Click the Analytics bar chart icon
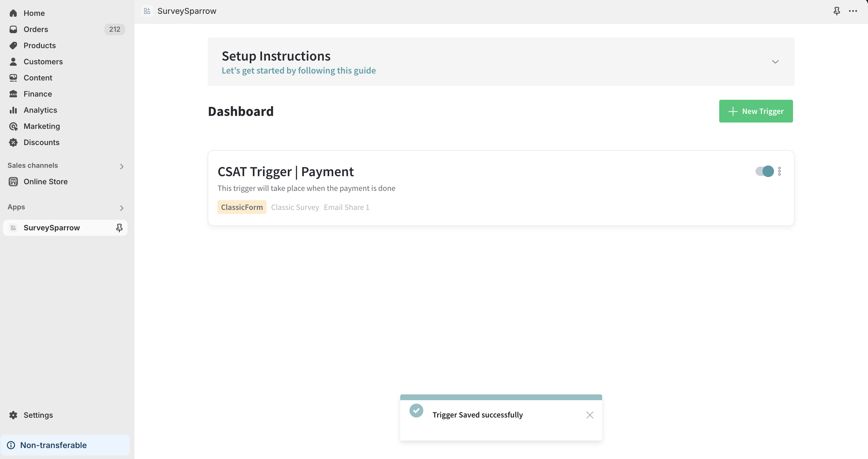 (x=13, y=110)
